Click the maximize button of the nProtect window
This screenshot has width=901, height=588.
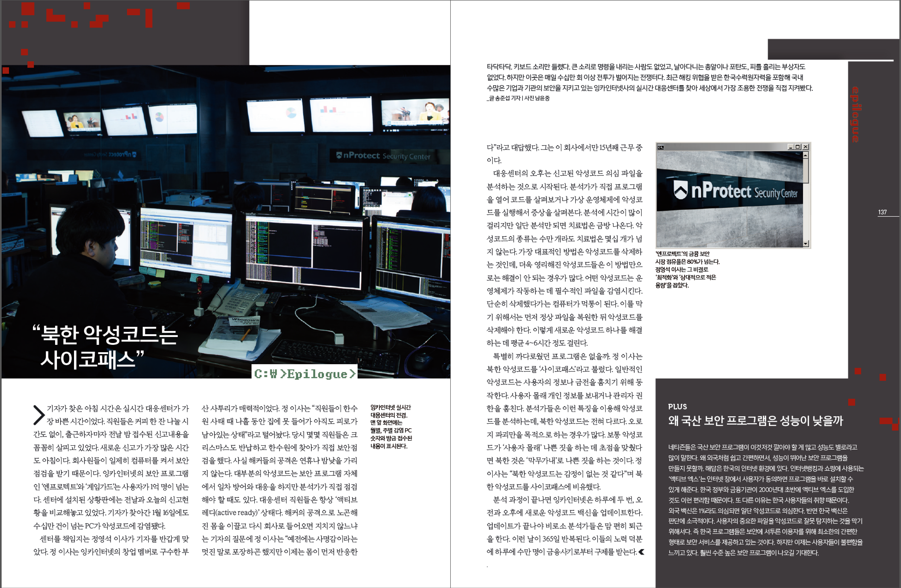click(x=798, y=147)
